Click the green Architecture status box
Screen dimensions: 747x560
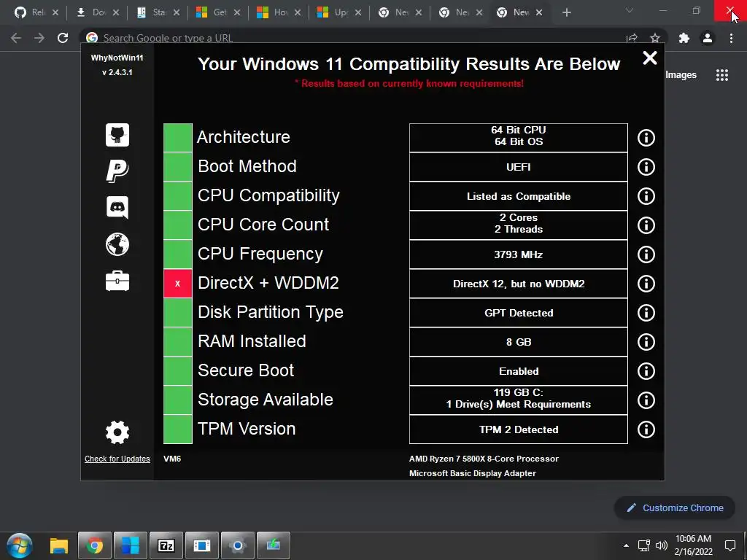(178, 138)
